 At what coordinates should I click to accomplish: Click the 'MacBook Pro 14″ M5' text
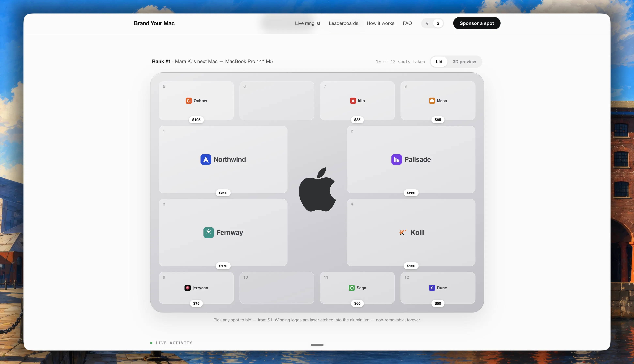point(249,61)
